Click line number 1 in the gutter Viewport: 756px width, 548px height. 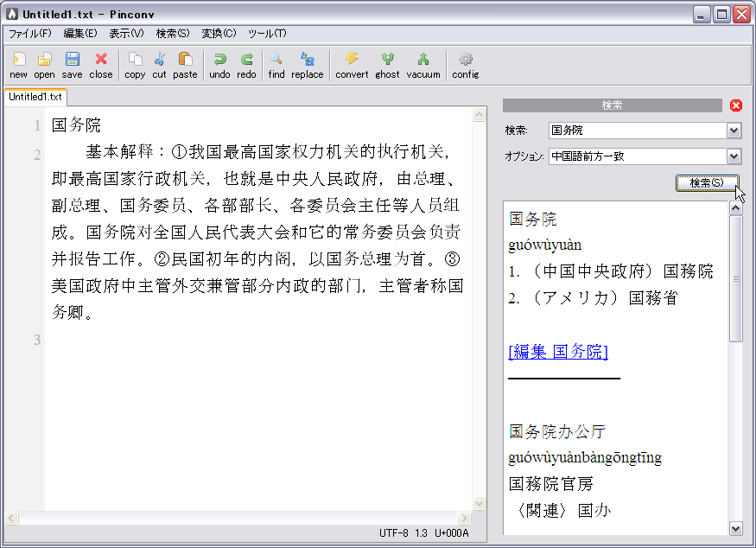(x=37, y=126)
